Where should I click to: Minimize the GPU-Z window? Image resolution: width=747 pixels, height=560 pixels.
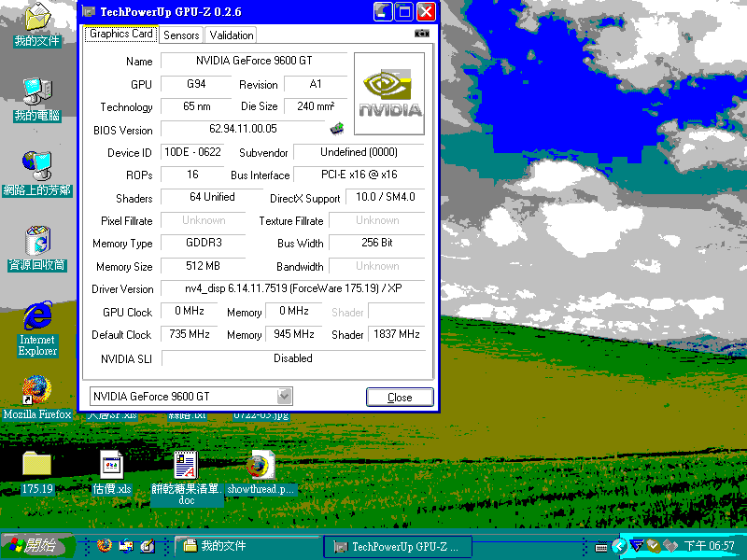[383, 11]
